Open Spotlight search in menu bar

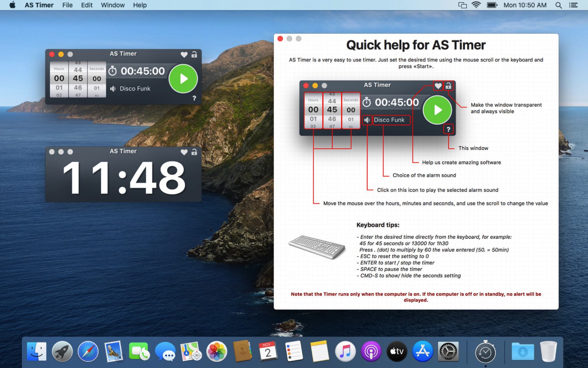pos(558,5)
